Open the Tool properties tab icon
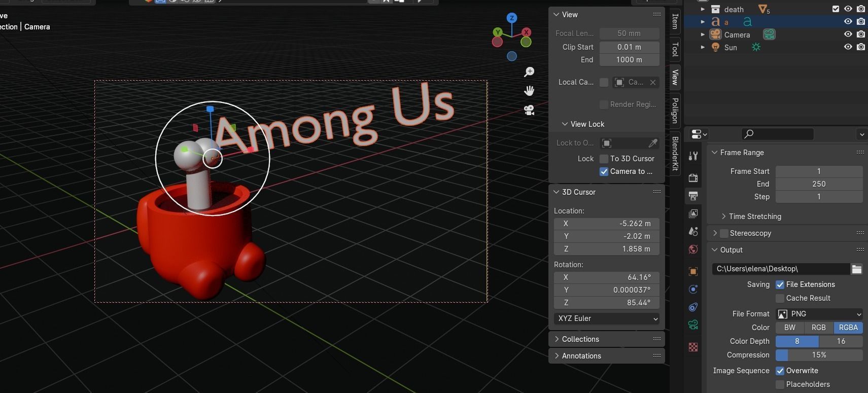Screen dimensions: 868x393 point(693,156)
